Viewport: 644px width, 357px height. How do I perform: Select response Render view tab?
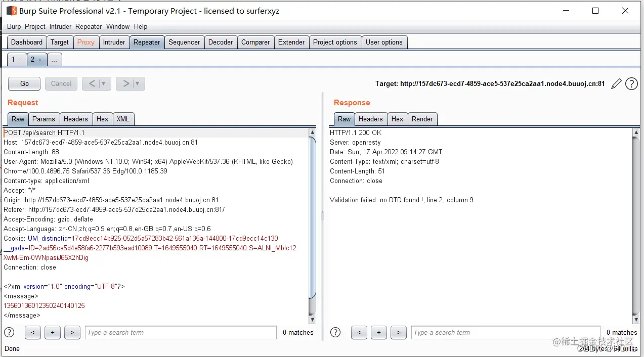pos(422,119)
